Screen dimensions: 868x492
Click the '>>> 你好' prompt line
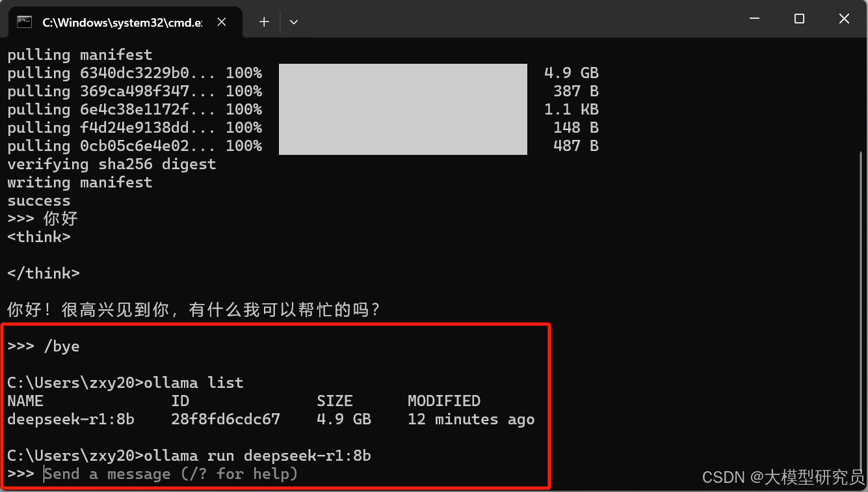pos(43,219)
